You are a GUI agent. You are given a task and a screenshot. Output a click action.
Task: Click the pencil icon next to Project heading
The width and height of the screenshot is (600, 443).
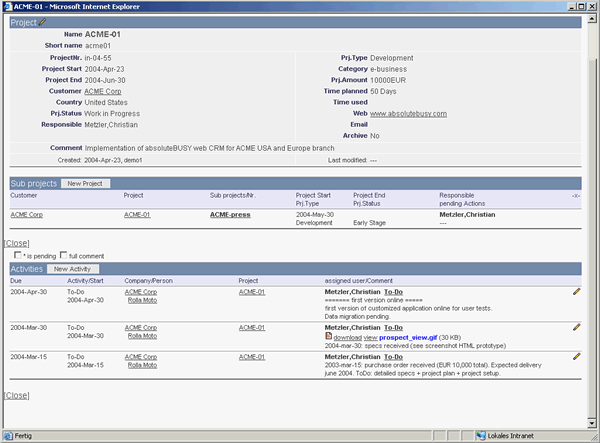coord(43,22)
